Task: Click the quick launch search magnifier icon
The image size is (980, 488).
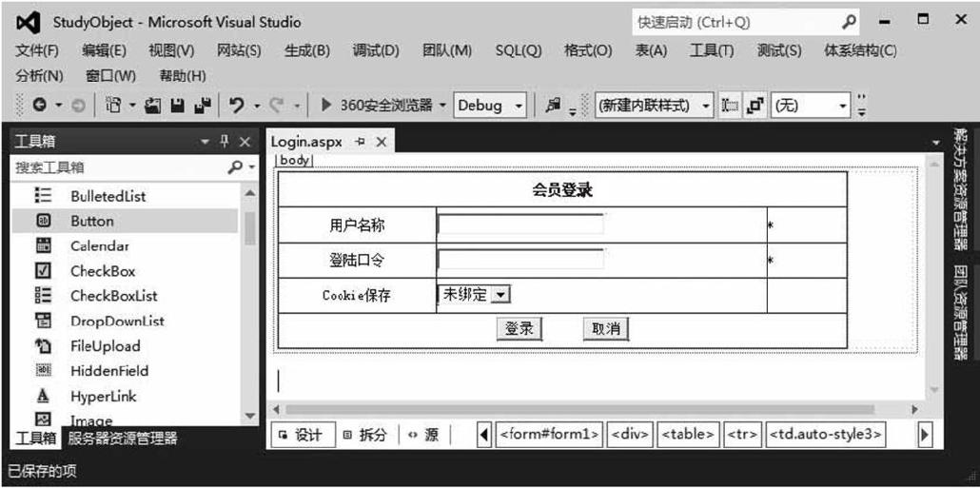Action: coord(849,23)
